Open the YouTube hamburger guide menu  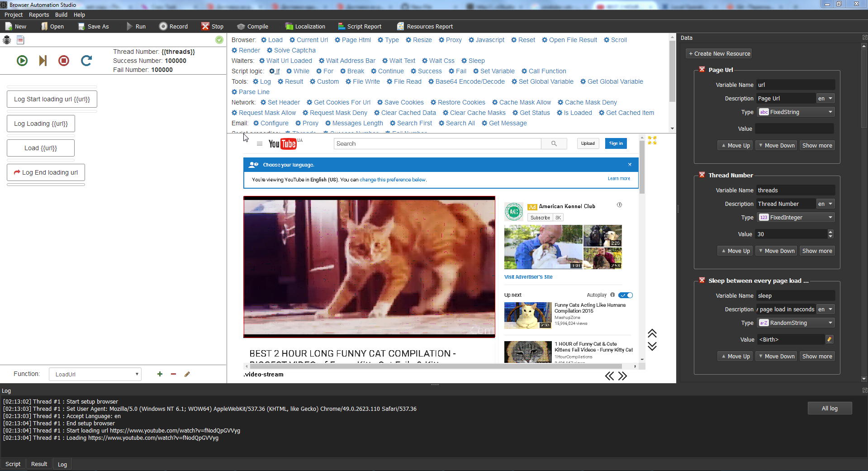click(x=260, y=144)
